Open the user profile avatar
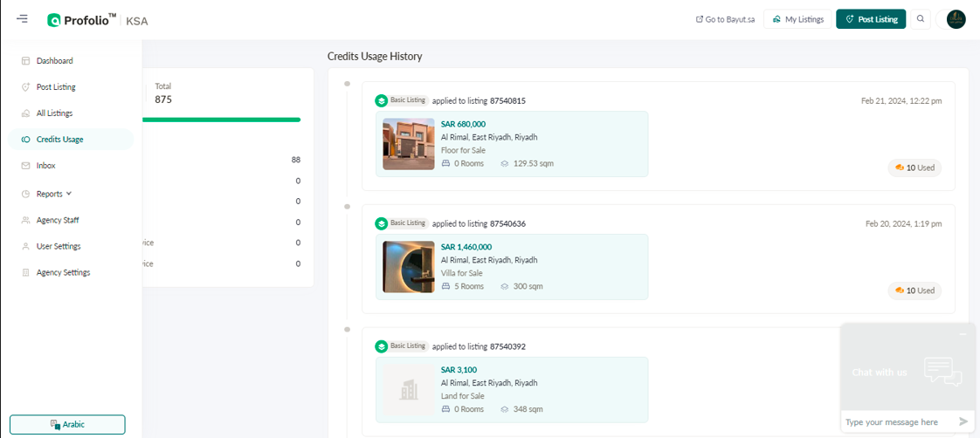 956,19
